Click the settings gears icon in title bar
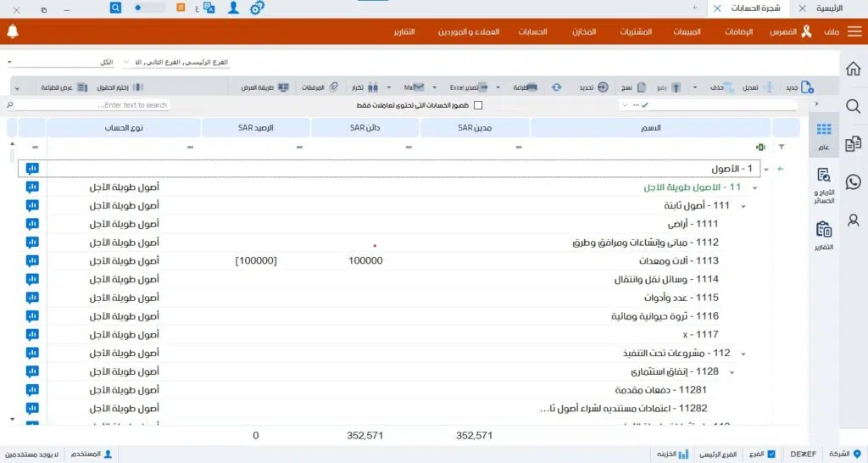868x463 pixels. (257, 8)
